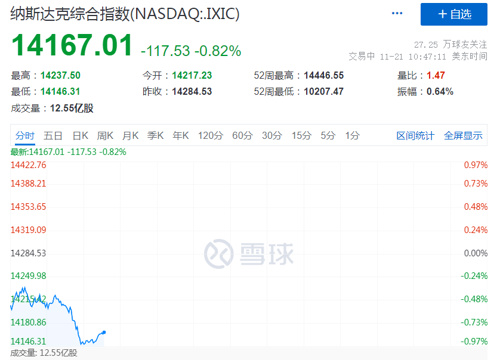Choose the 120分 interval tab

point(210,136)
